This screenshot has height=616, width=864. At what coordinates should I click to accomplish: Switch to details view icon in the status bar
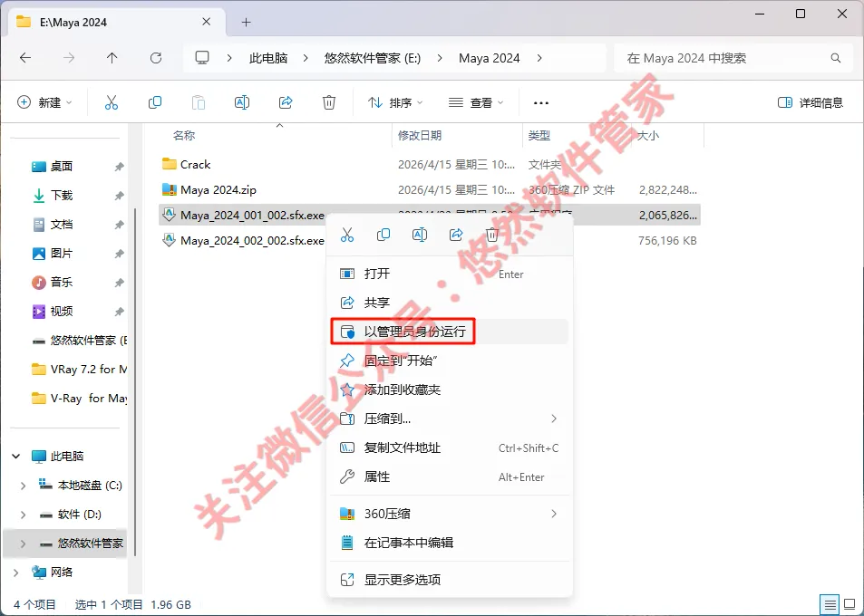(x=830, y=604)
